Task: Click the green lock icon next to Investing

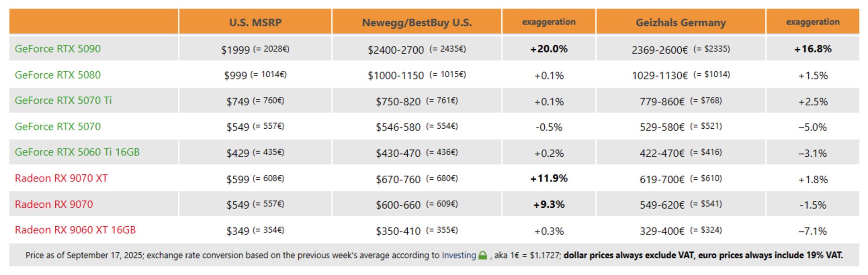Action: coord(482,256)
